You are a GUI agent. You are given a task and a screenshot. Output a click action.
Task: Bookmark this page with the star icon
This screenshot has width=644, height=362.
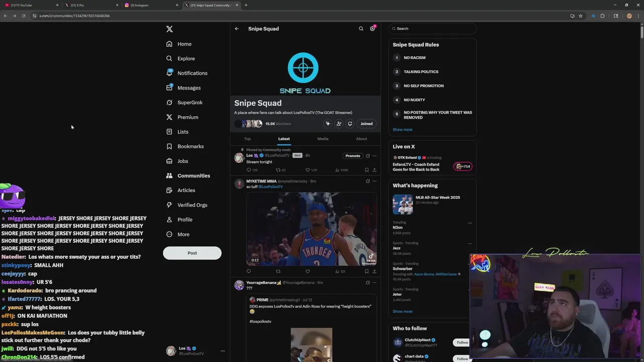click(581, 16)
